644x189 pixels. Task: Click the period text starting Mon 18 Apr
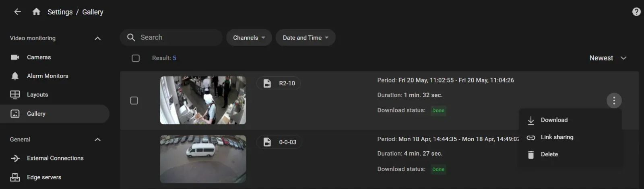tap(448, 139)
